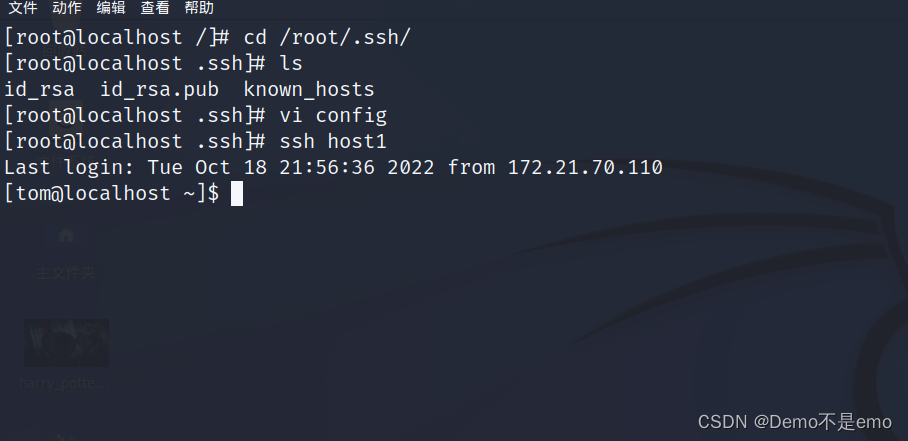Screen dimensions: 908x441
Task: Open the 帮助 (Help) menu
Action: pyautogui.click(x=199, y=8)
